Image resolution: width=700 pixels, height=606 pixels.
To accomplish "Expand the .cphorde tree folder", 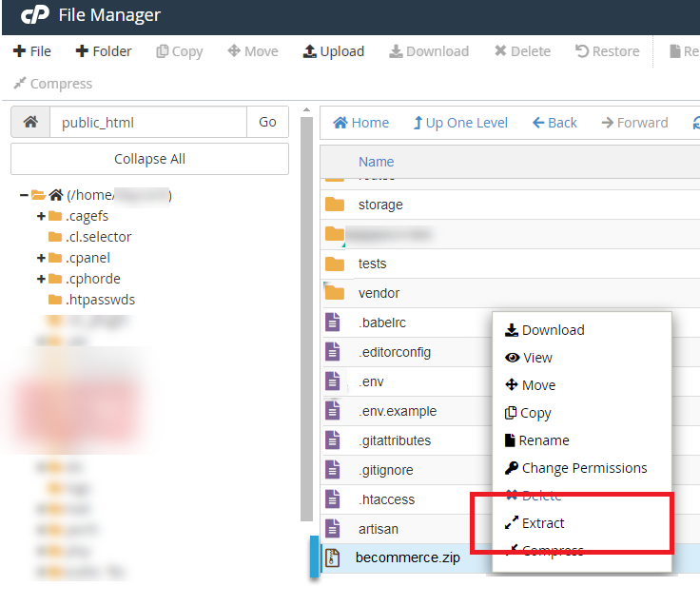I will point(41,279).
